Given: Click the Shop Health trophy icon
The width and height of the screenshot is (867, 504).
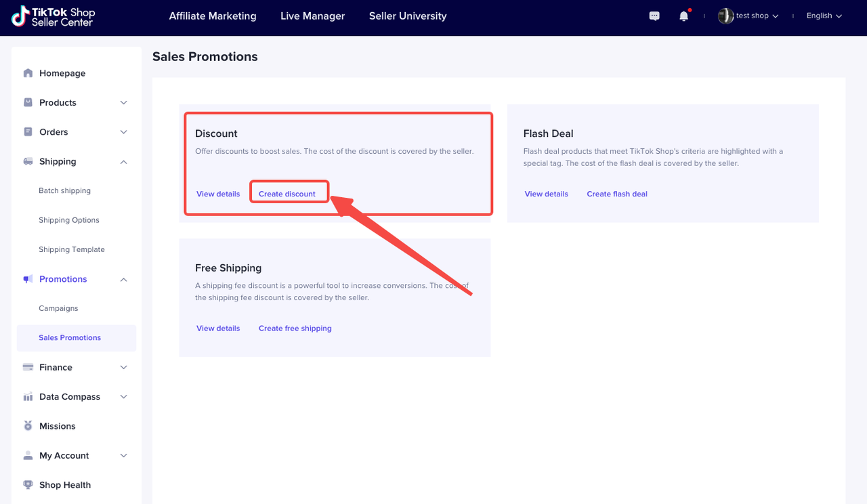Looking at the screenshot, I should coord(28,485).
